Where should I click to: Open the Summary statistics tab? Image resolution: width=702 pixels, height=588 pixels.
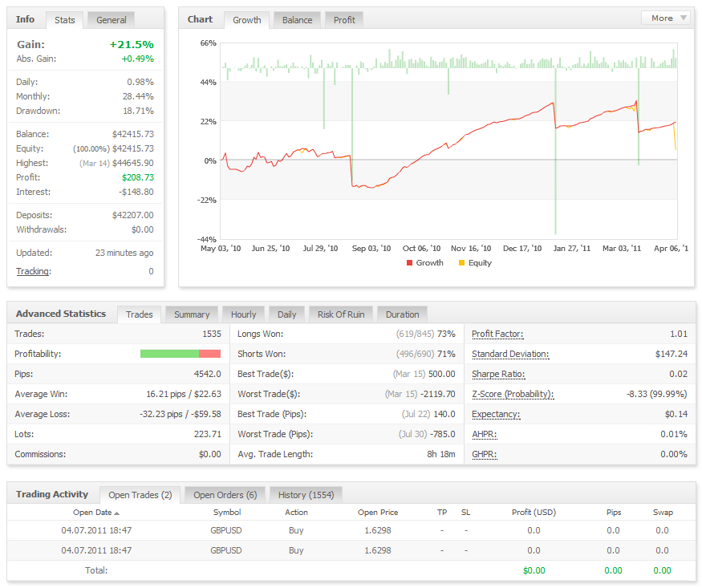pos(192,314)
